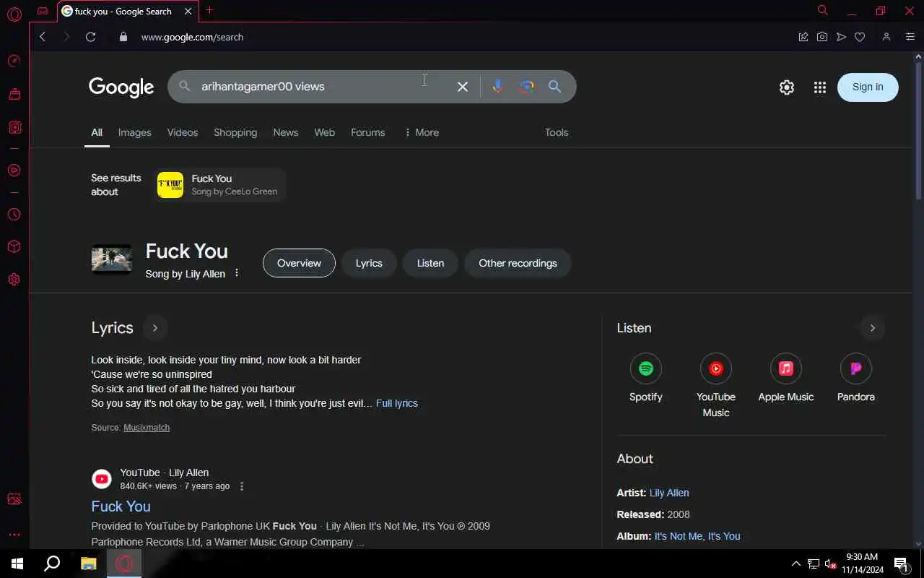Open YouTube Music listen option
924x578 pixels.
[716, 386]
